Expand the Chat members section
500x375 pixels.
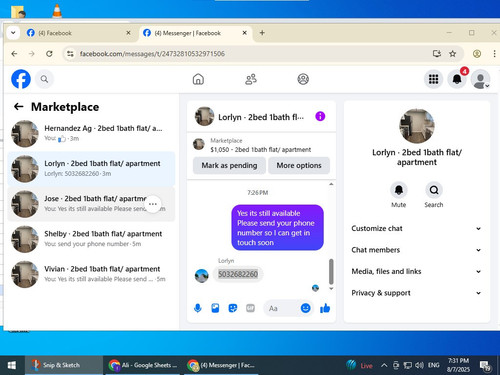pyautogui.click(x=417, y=250)
